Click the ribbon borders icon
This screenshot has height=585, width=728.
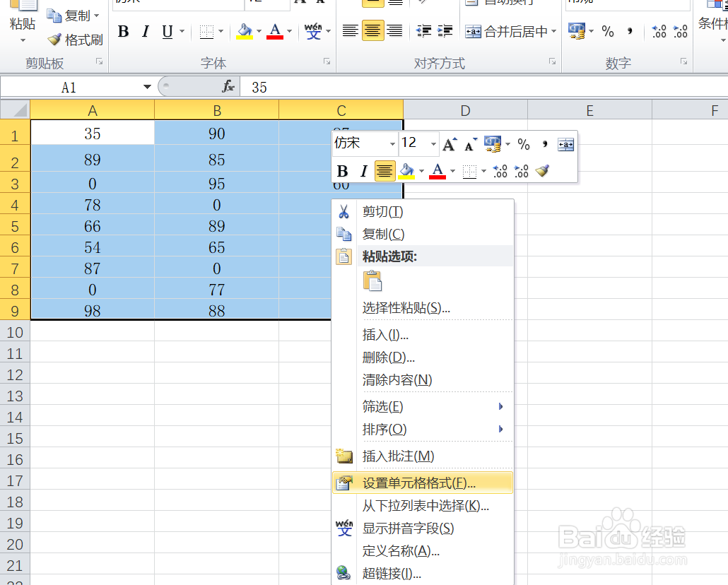[x=206, y=32]
